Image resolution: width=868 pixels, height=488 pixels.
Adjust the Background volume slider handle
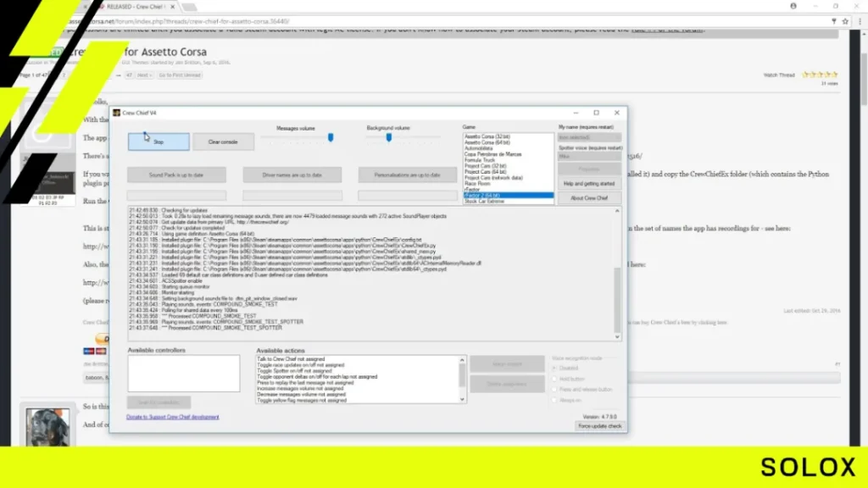388,137
